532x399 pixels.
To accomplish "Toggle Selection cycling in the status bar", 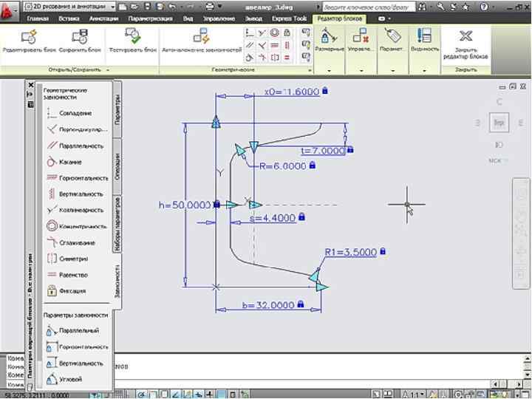I will point(245,395).
